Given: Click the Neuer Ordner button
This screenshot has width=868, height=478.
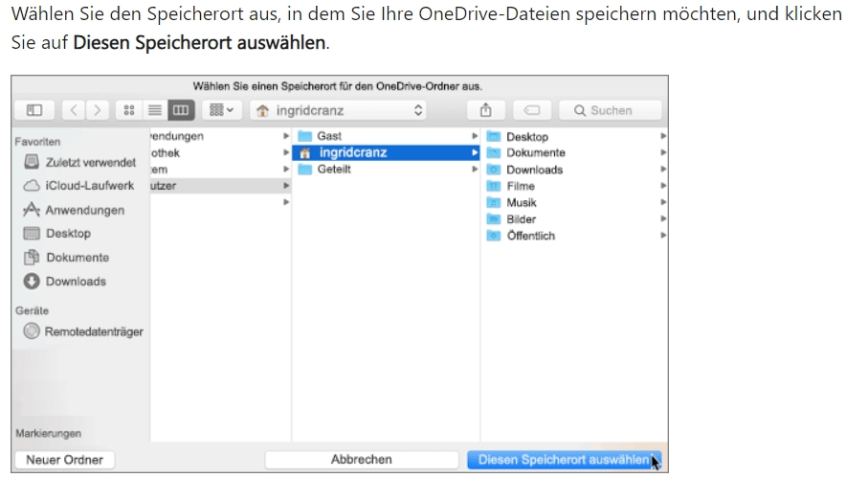Looking at the screenshot, I should (65, 460).
